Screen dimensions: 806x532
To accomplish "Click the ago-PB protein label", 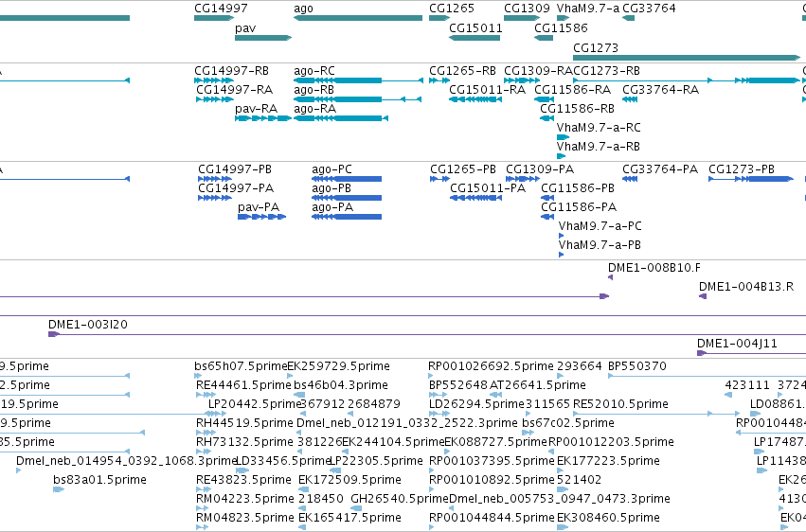I will pos(331,188).
